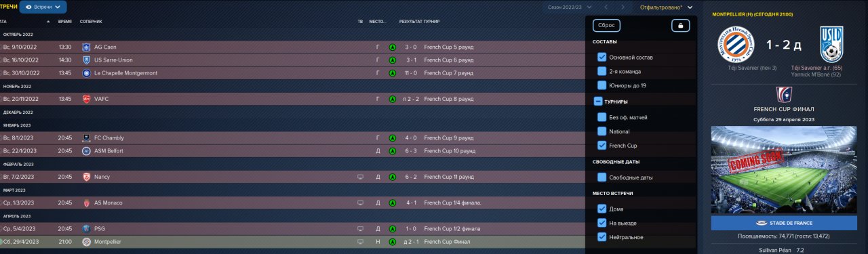
Task: Enable the Юниоры до 19 checkbox
Action: coord(601,85)
